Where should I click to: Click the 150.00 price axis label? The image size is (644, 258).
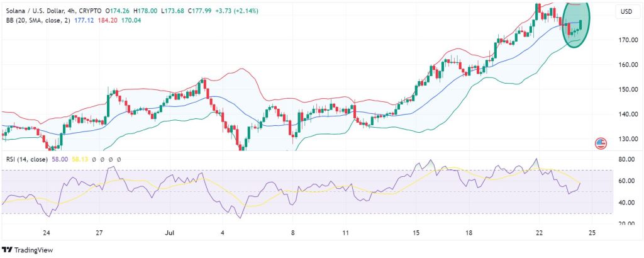pyautogui.click(x=629, y=89)
